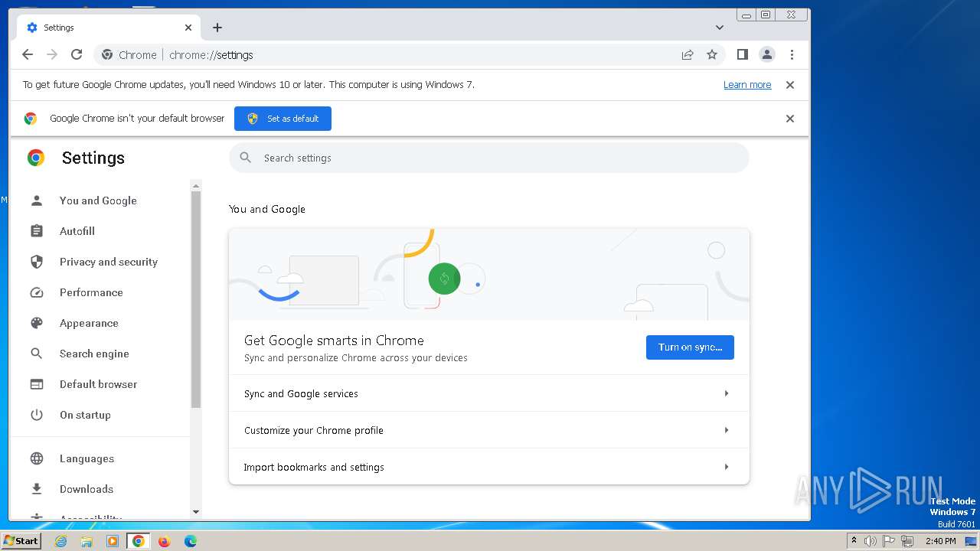Click the window icon beside Default browser
This screenshot has width=980, height=551.
[36, 384]
